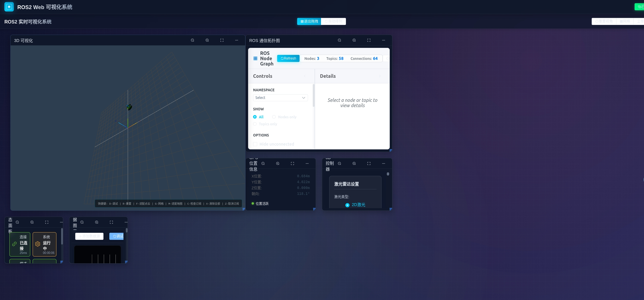Click the 控制器 panel scrollbar thumb
The image size is (644, 300).
click(388, 174)
